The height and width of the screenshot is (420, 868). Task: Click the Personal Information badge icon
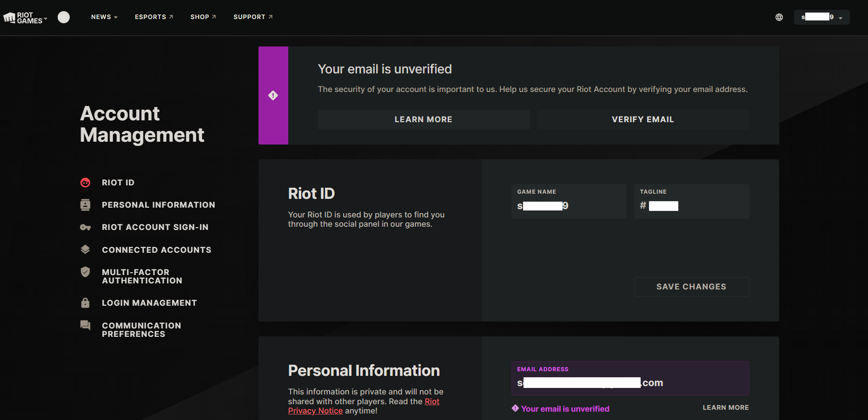(x=85, y=205)
